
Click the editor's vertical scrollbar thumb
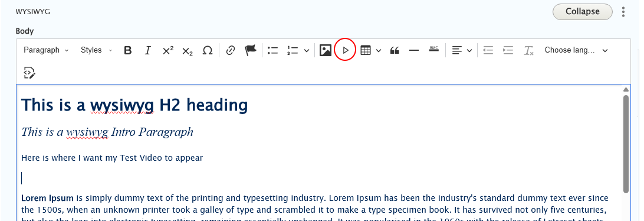626,144
